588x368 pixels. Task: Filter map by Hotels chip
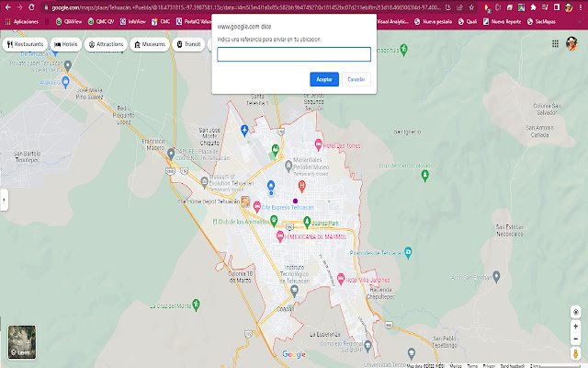[x=65, y=44]
